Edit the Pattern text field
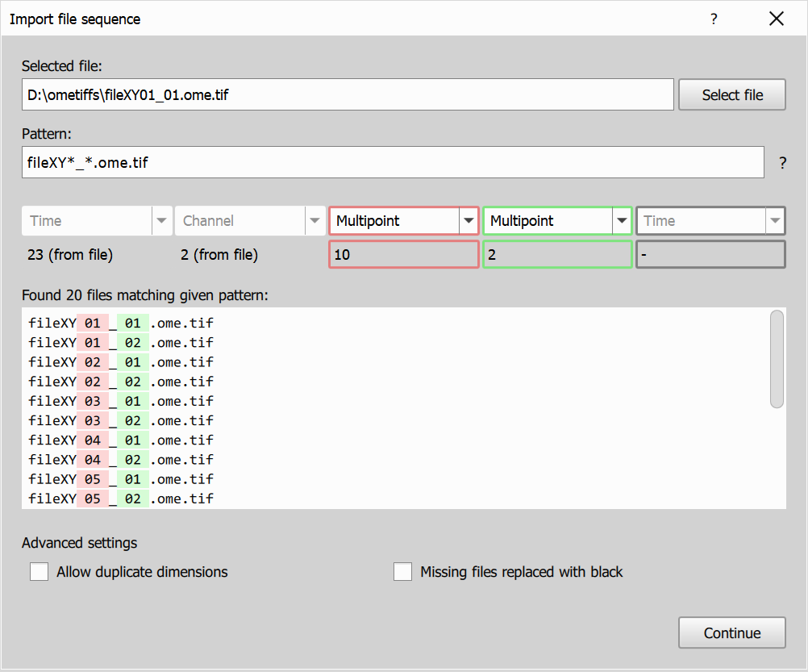This screenshot has width=808, height=672. 393,162
